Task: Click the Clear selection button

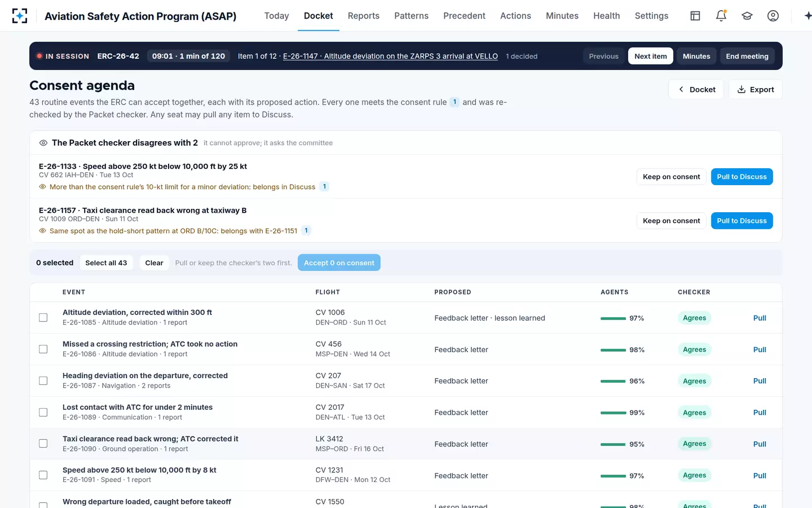Action: [154, 262]
